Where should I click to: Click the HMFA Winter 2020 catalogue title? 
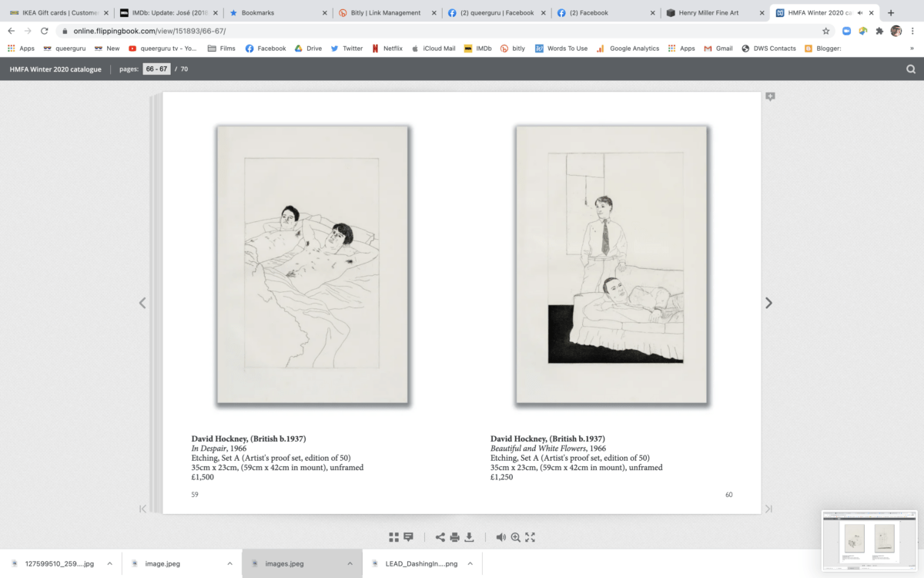click(x=55, y=69)
